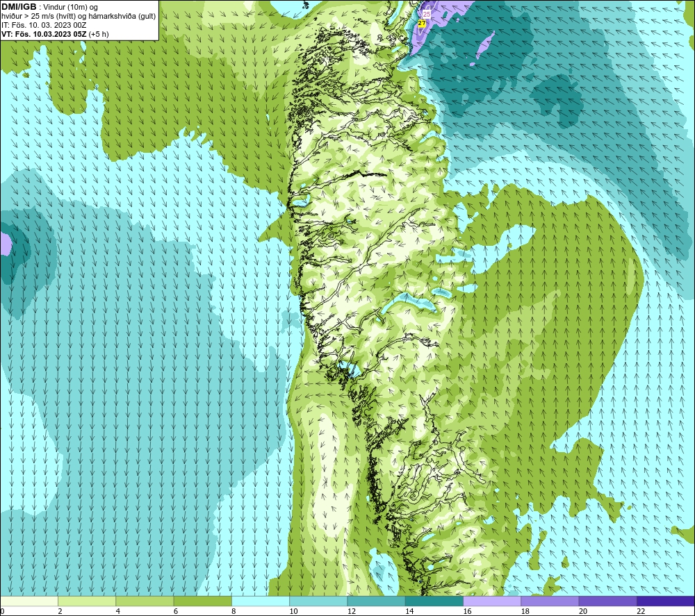Click the scale value '18' under the legend
Image resolution: width=695 pixels, height=616 pixels.
(x=525, y=611)
